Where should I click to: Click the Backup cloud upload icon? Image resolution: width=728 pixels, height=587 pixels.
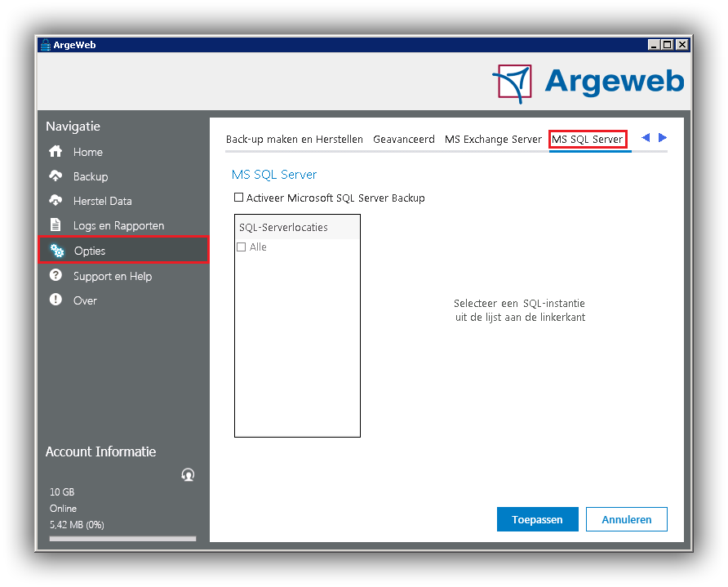coord(55,176)
